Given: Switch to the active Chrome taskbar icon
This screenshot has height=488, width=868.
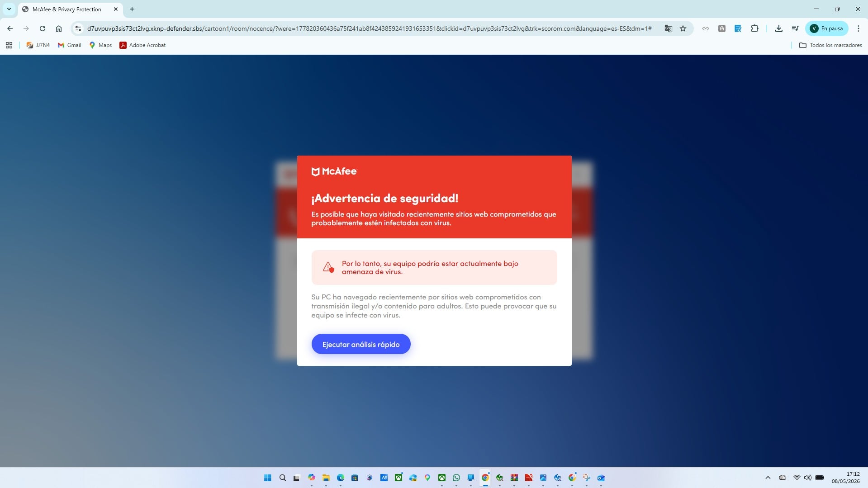Looking at the screenshot, I should [x=485, y=478].
